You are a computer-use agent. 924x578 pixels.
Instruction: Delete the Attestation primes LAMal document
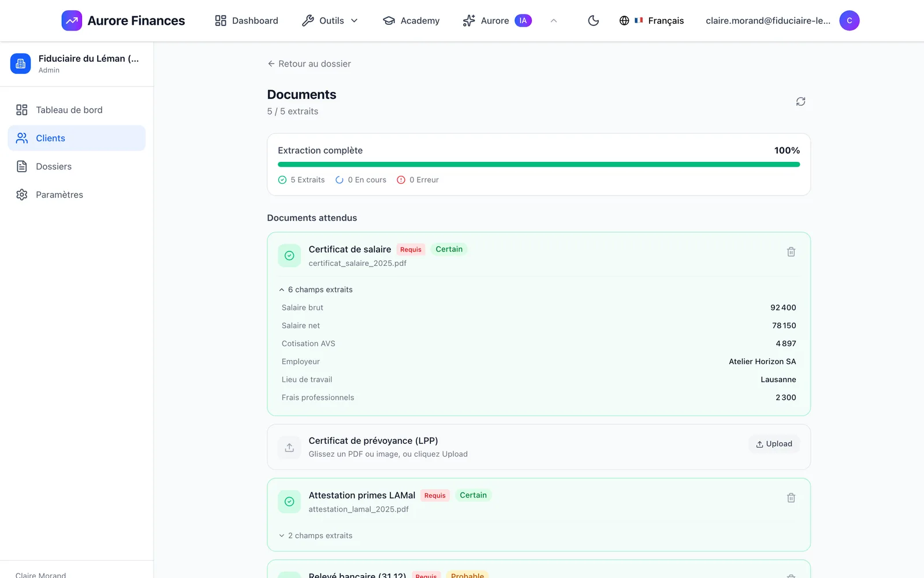[791, 498]
